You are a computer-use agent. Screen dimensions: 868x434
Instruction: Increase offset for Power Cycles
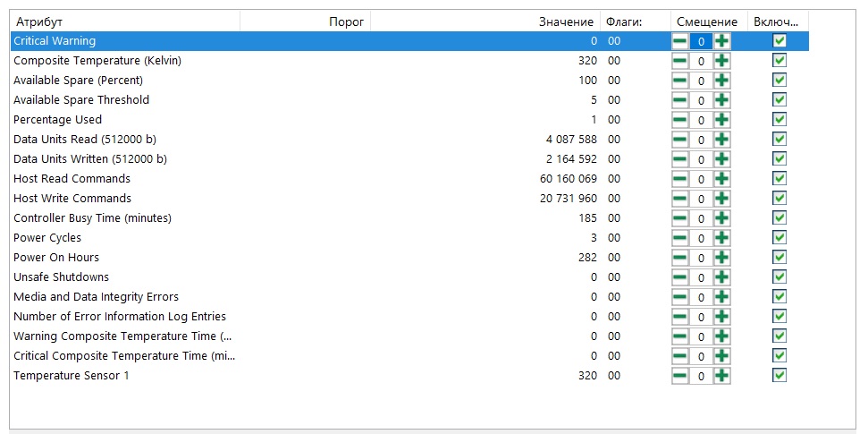pyautogui.click(x=721, y=238)
